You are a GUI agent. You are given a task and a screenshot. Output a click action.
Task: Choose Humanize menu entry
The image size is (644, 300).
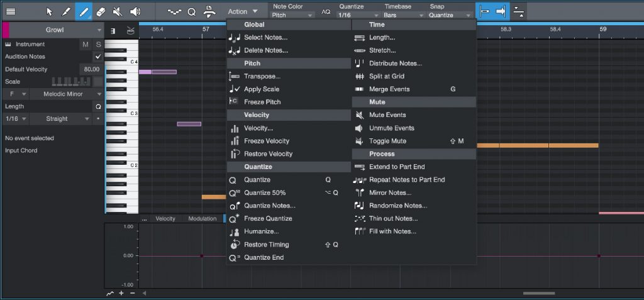pos(289,231)
